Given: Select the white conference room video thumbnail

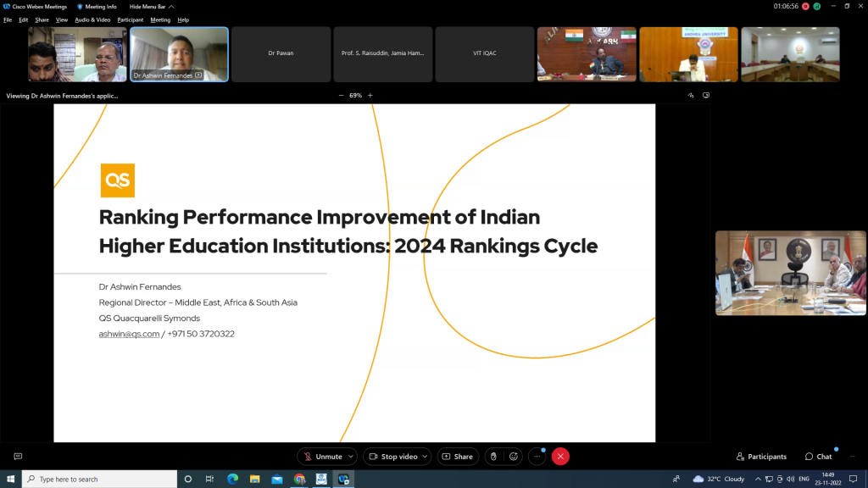Looking at the screenshot, I should (791, 54).
